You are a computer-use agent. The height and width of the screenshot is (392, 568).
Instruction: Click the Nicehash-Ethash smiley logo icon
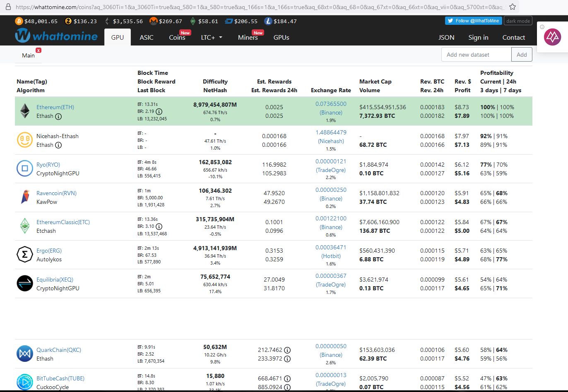(x=25, y=140)
